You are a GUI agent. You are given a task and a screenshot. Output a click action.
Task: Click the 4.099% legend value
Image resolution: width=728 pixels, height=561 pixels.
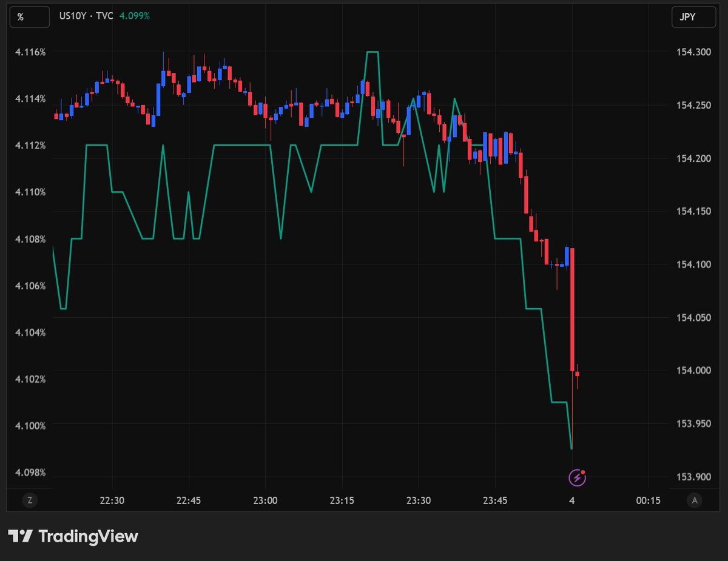tap(134, 16)
